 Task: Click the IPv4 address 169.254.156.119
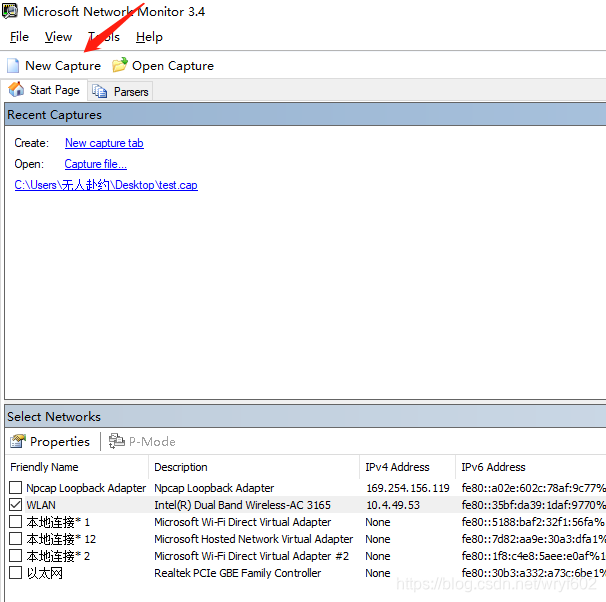(408, 488)
